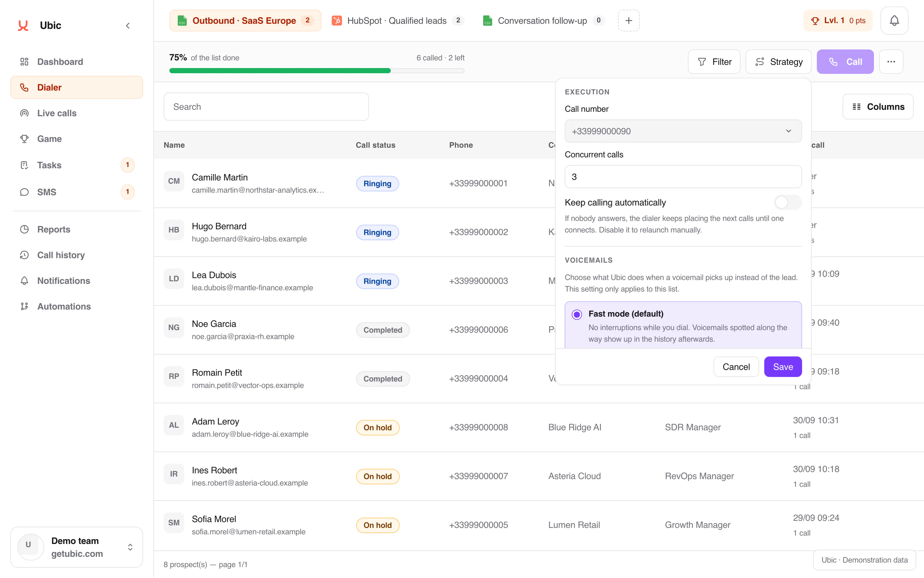
Task: Click Hugo Bernard's Ringing badge
Action: click(x=377, y=232)
